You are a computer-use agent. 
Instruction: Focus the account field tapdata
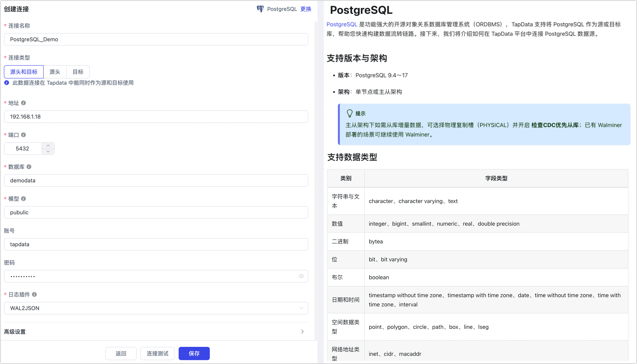point(156,244)
